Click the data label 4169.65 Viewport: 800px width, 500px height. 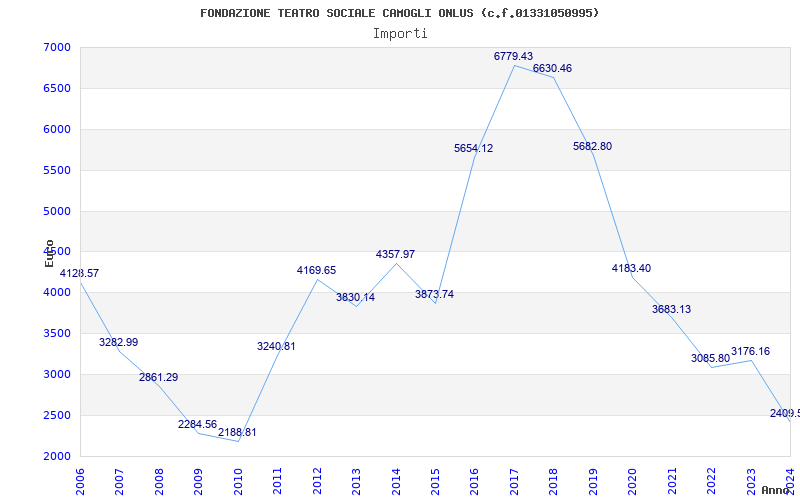(316, 270)
